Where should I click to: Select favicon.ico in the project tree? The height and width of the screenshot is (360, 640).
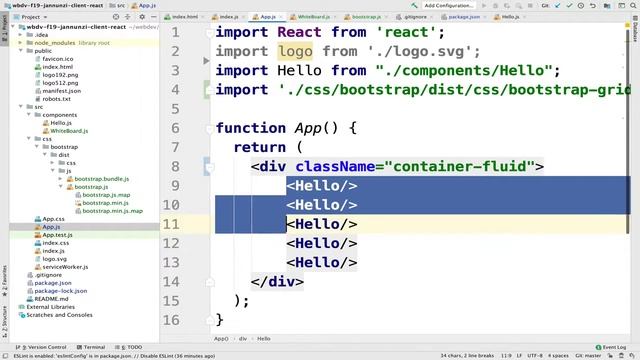(x=58, y=59)
